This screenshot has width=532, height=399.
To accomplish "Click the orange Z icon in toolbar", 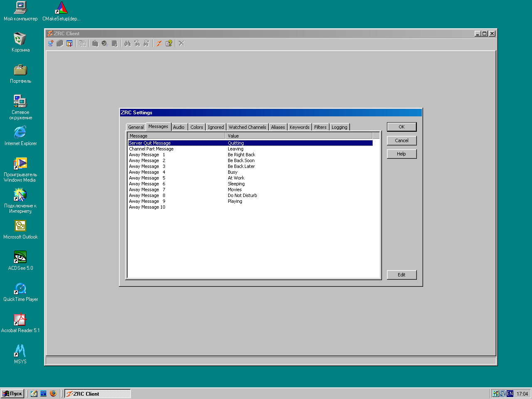I will pos(159,43).
